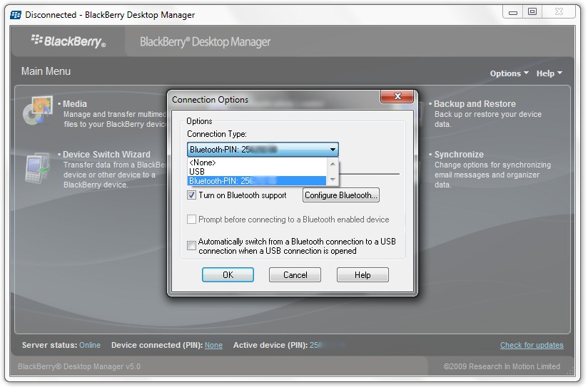Click the Media icon in Main Menu
This screenshot has width=588, height=387.
click(x=37, y=113)
